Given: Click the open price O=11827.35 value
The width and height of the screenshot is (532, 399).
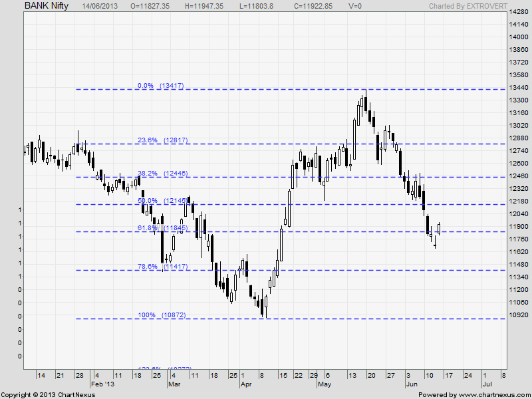Looking at the screenshot, I should pos(150,5).
